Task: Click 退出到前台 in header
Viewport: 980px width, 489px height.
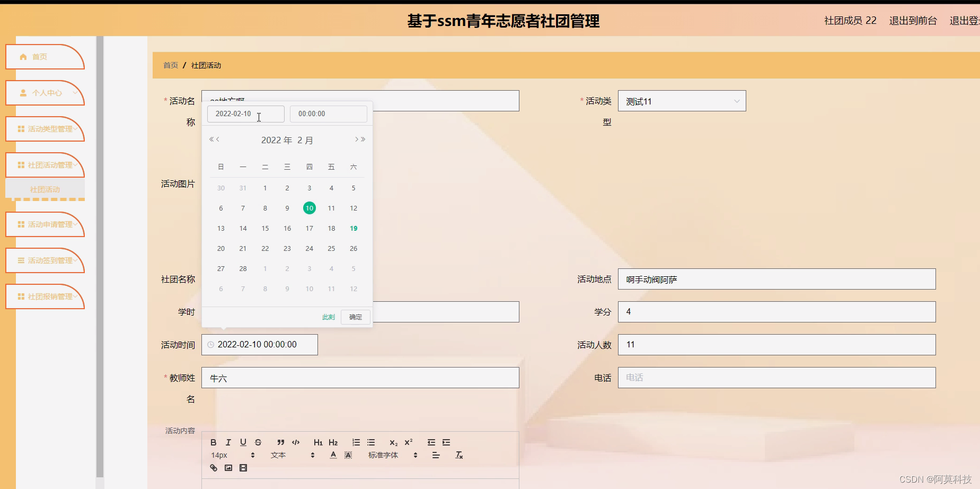Action: point(913,21)
